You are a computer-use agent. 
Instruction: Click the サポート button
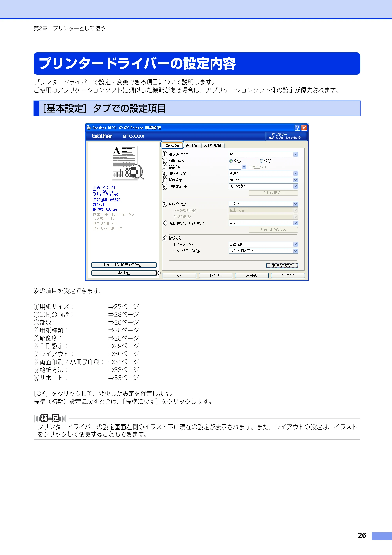(x=124, y=273)
